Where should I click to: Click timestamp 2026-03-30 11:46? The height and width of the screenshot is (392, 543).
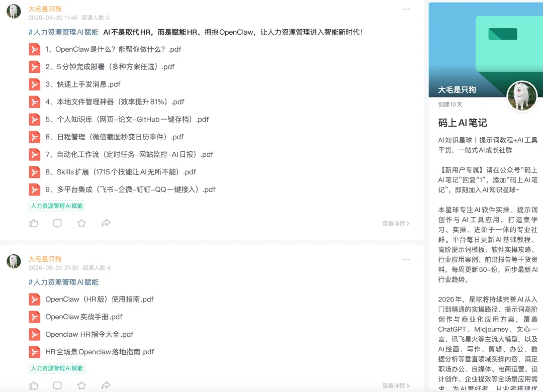[x=53, y=18]
